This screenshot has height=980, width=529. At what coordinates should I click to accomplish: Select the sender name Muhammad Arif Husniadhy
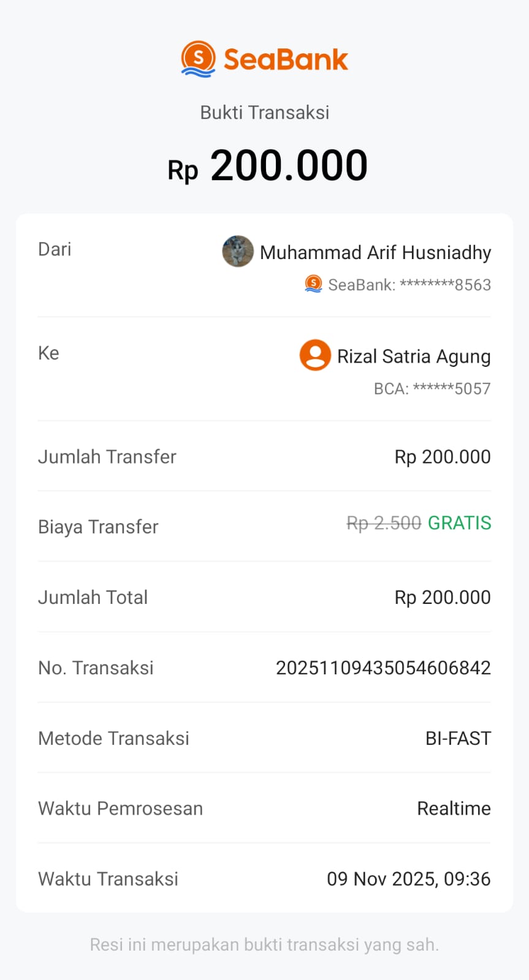point(375,252)
